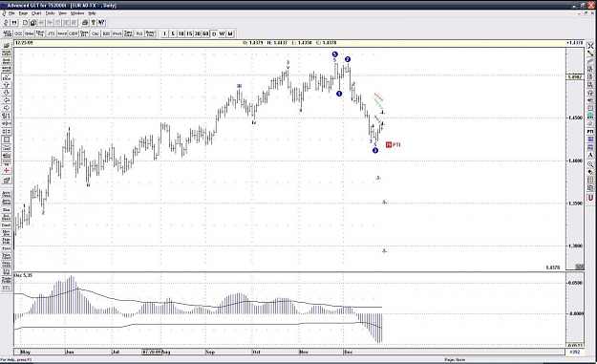Click the context help arrow icon
Viewport: 597px width, 364px height.
pos(101,23)
